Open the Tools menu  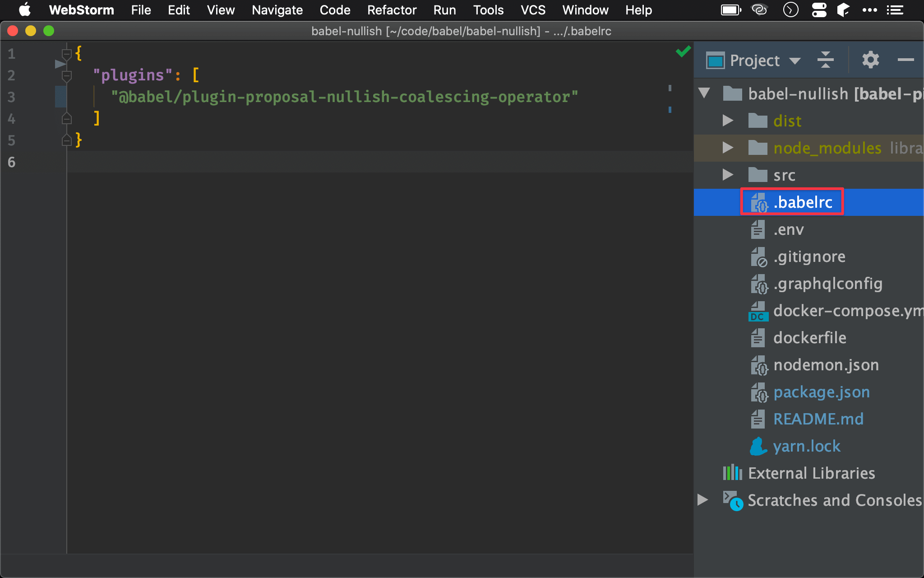[488, 10]
